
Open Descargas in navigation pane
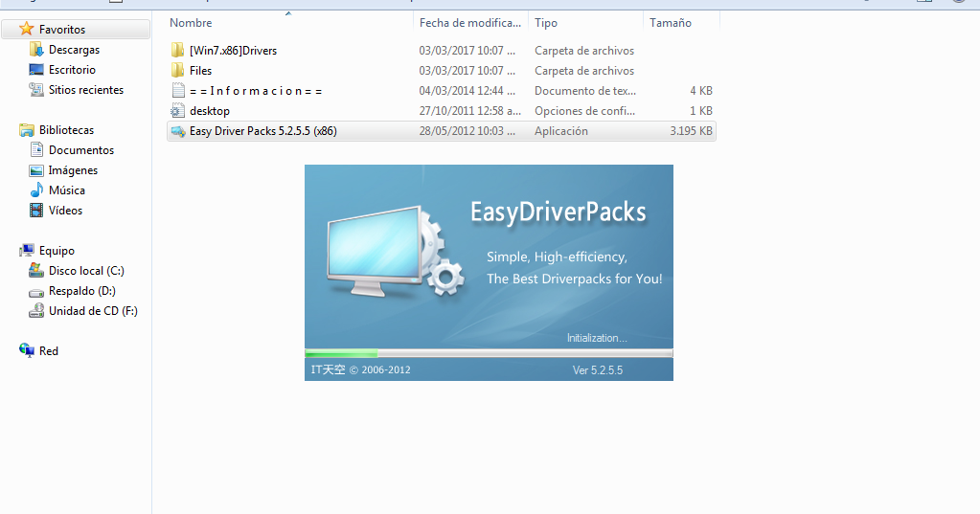pos(74,50)
